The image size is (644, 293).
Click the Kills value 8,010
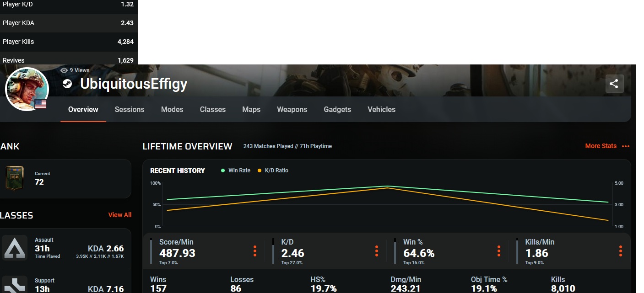pyautogui.click(x=563, y=288)
